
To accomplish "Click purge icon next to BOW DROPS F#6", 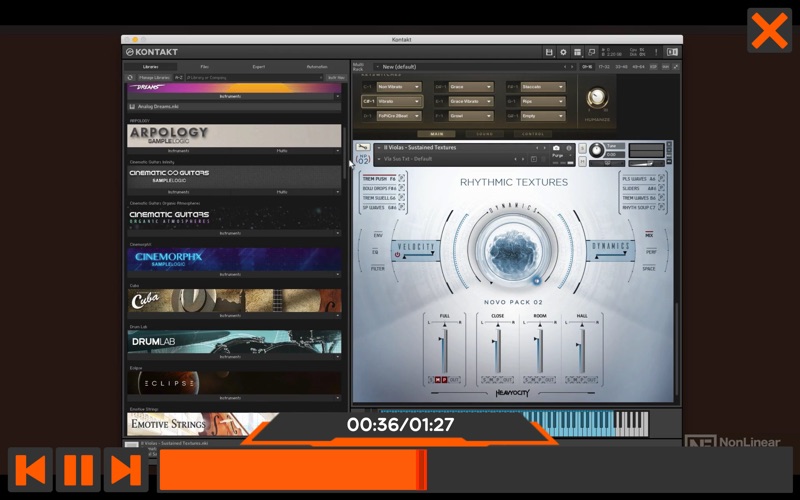I will [402, 188].
